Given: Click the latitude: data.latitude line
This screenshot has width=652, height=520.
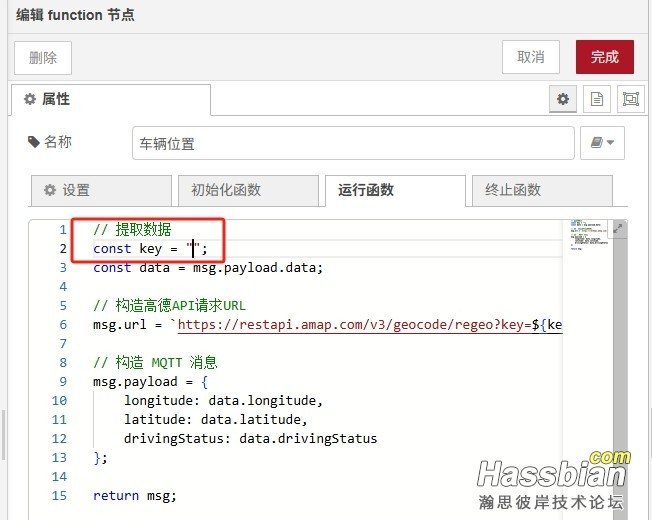Looking at the screenshot, I should pos(215,419).
